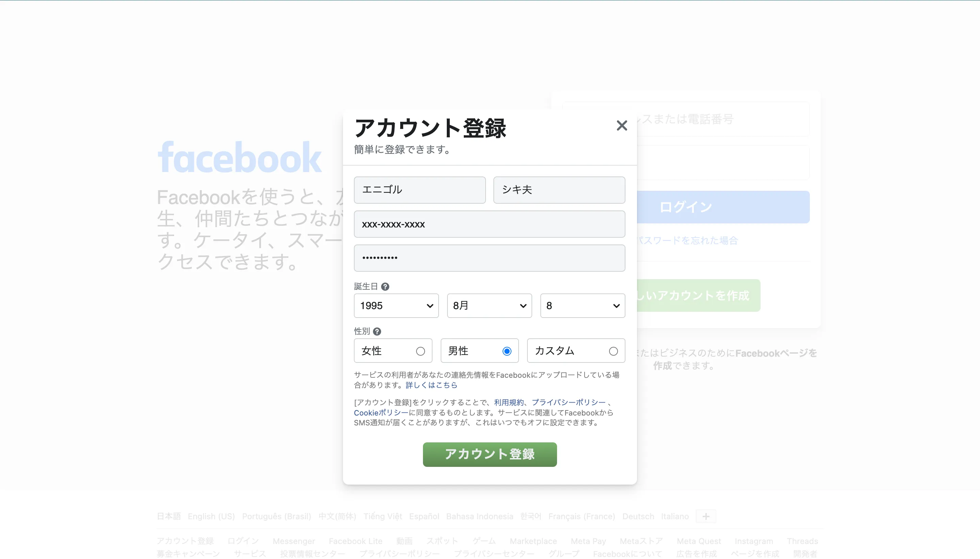The width and height of the screenshot is (980, 559).
Task: Click the 新しいアカウントを作成 button in background
Action: (698, 295)
